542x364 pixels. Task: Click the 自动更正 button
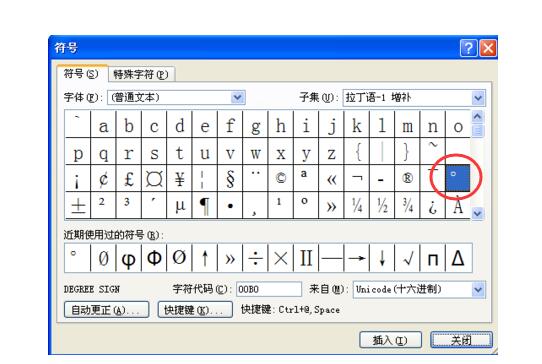coord(106,310)
